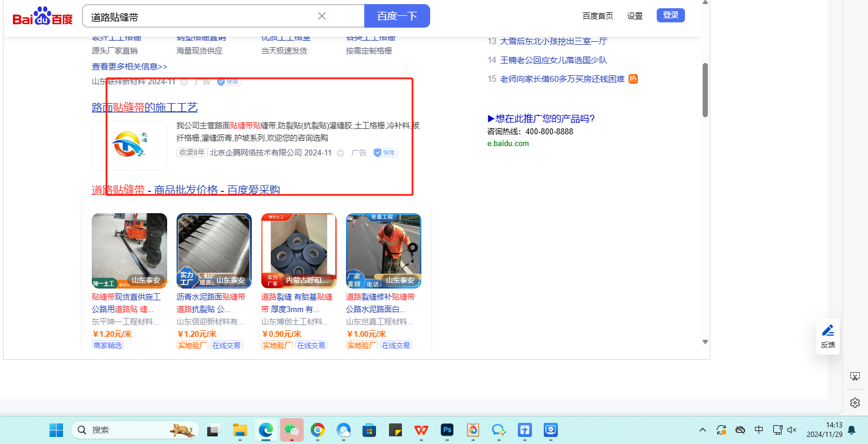Click the page vertical scrollbar thumb

click(x=705, y=90)
